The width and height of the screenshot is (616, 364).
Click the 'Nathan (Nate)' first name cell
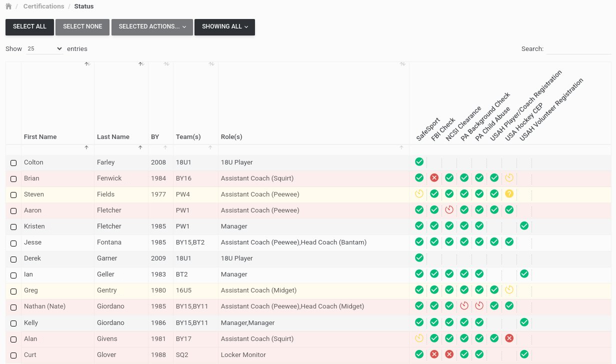(57, 306)
